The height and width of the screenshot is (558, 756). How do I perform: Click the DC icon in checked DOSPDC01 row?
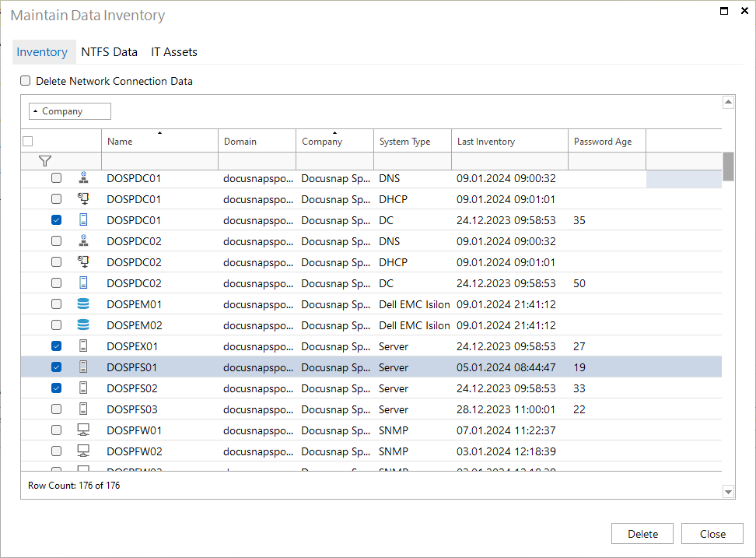click(83, 220)
